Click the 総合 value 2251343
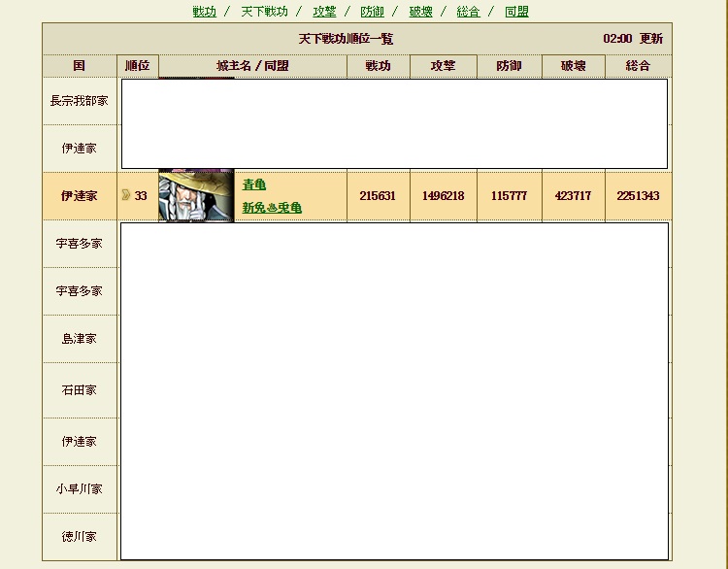This screenshot has height=569, width=728. pos(638,195)
